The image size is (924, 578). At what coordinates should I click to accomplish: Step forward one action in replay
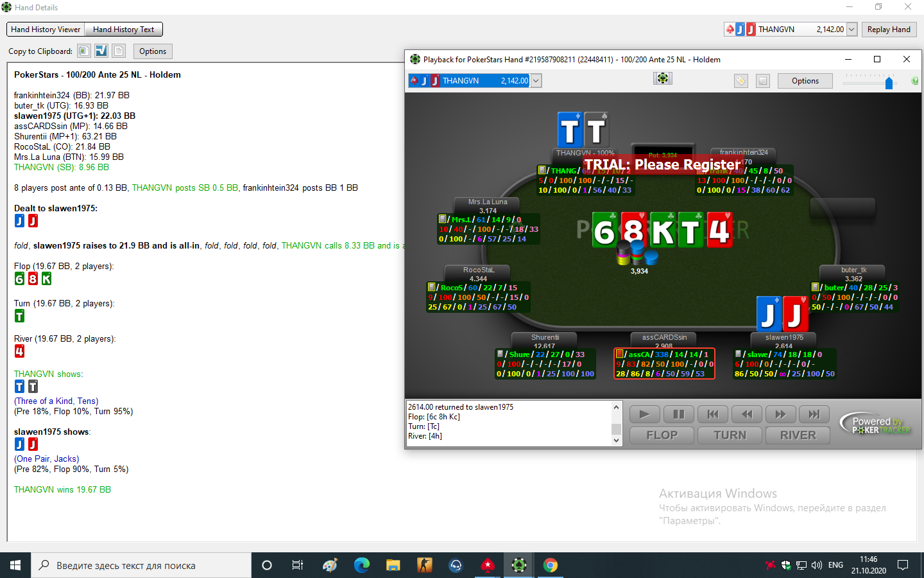coord(781,414)
